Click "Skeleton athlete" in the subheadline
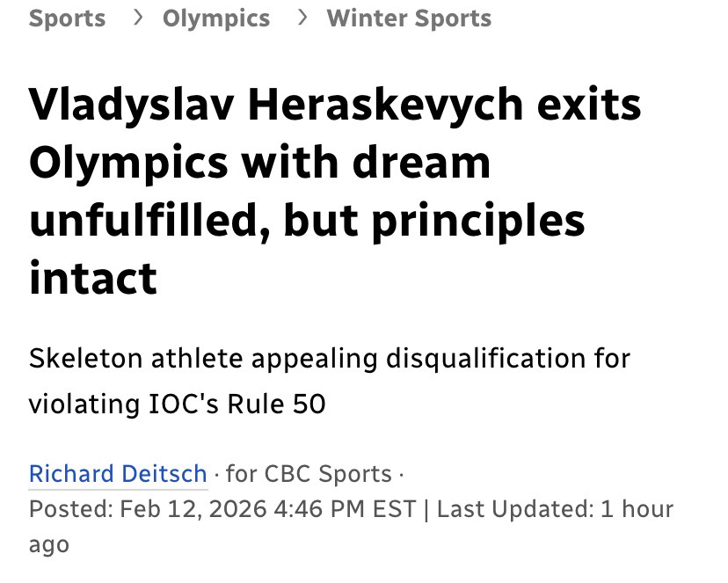This screenshot has width=728, height=583. click(136, 359)
